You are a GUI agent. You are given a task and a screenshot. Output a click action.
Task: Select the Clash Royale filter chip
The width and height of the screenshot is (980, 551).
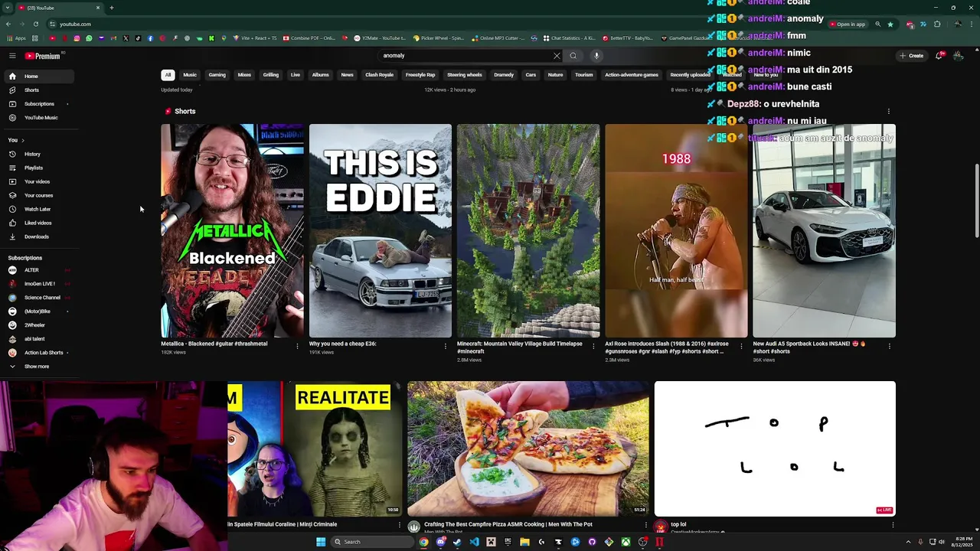pos(379,75)
